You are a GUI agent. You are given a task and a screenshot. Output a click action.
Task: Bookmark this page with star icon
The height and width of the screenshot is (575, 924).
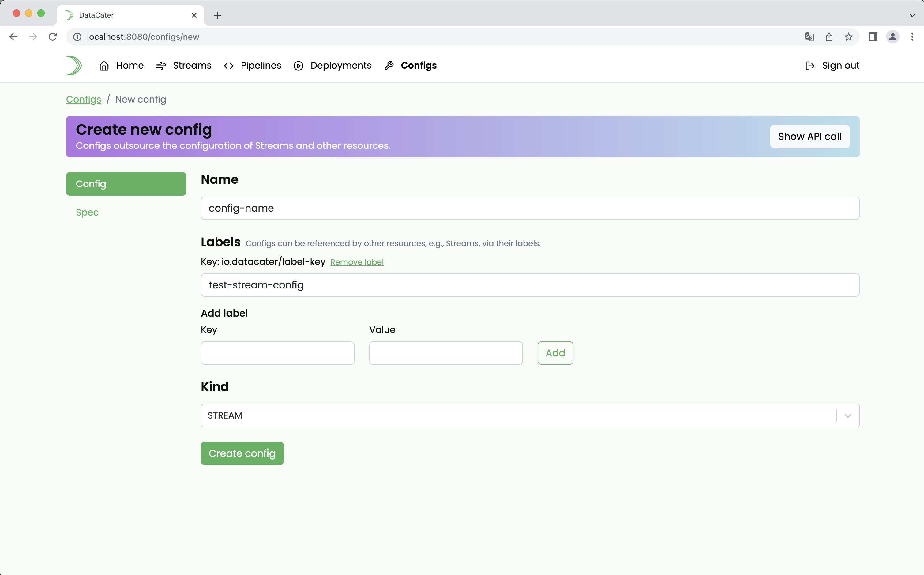[x=849, y=37]
